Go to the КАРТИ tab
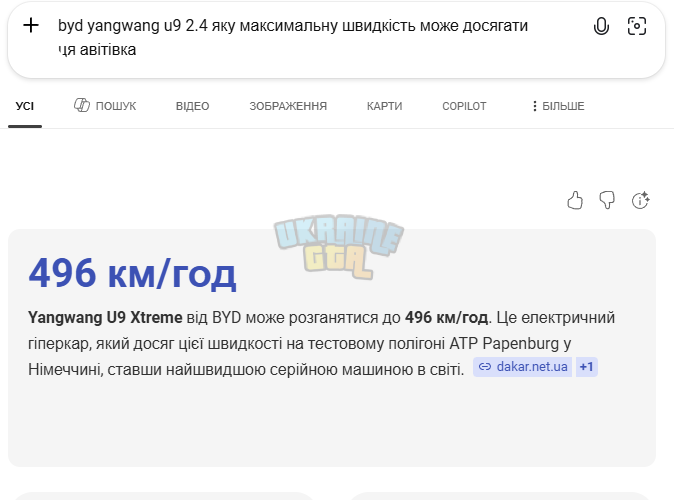The height and width of the screenshot is (500, 674). tap(384, 106)
